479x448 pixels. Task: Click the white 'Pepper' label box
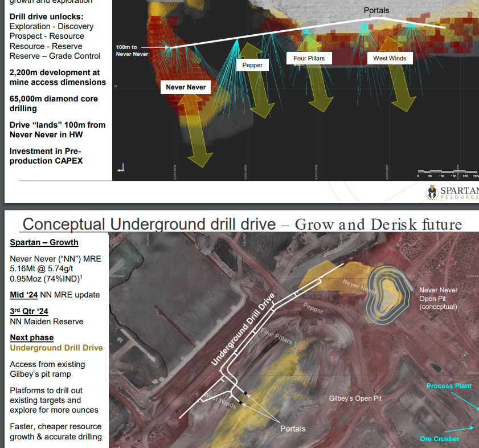point(252,65)
